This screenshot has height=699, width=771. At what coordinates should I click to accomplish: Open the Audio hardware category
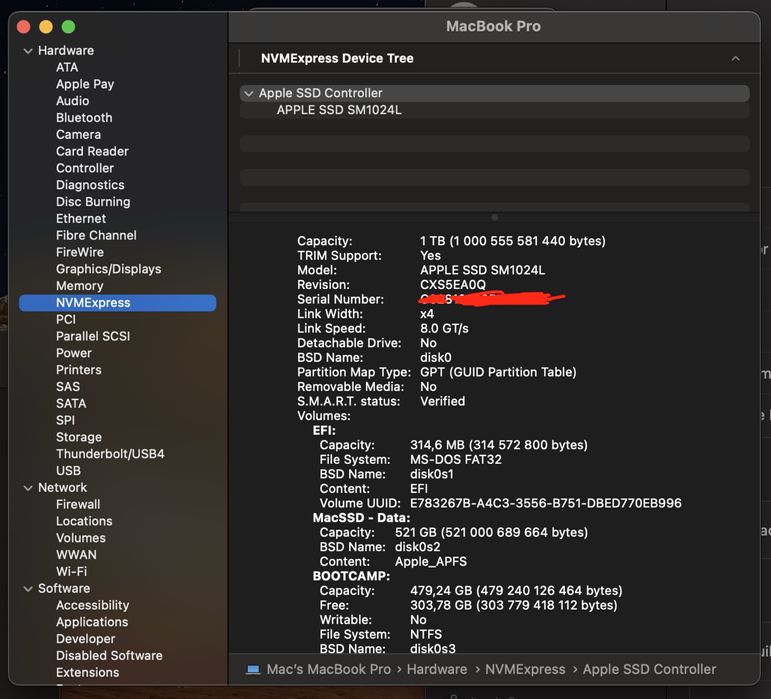73,101
